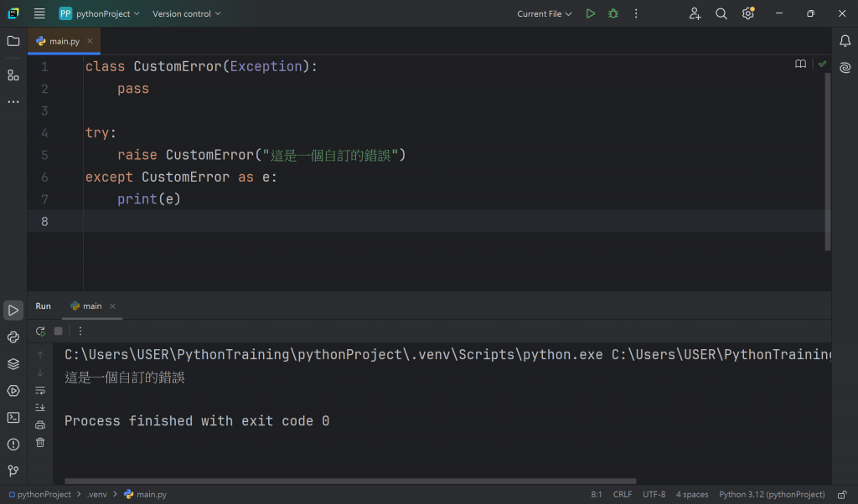The image size is (858, 504).
Task: Open Python 3.12 interpreter selector
Action: (772, 494)
